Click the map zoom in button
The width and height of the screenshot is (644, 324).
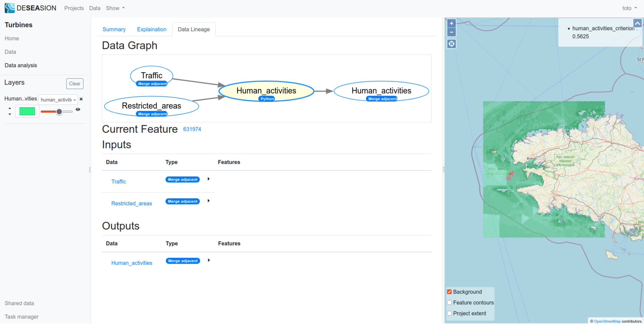(x=451, y=24)
